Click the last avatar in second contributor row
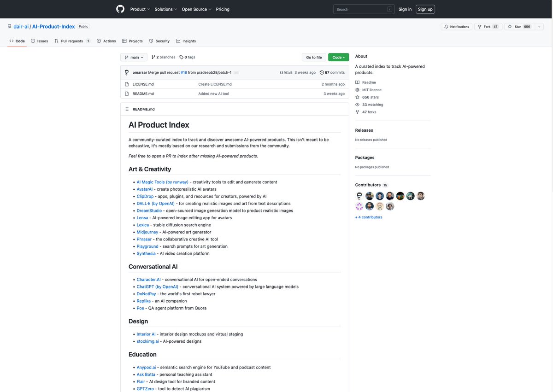 (x=390, y=206)
